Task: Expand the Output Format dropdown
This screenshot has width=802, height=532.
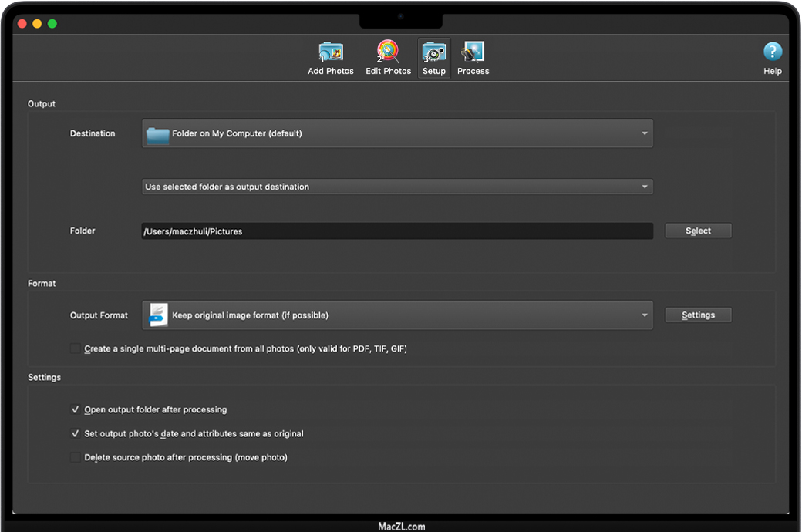Action: pyautogui.click(x=644, y=315)
